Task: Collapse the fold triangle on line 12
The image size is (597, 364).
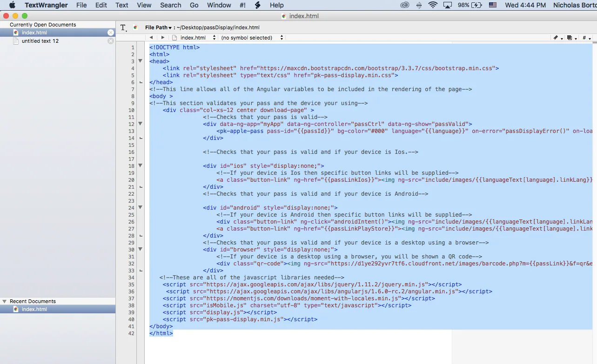Action: pyautogui.click(x=141, y=124)
